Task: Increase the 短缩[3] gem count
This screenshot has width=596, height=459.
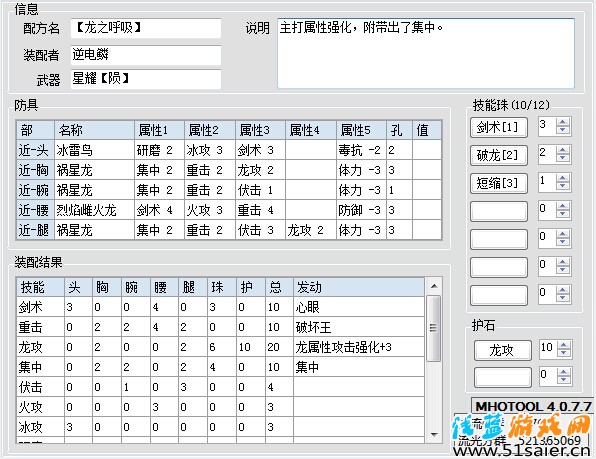Action: coord(563,178)
